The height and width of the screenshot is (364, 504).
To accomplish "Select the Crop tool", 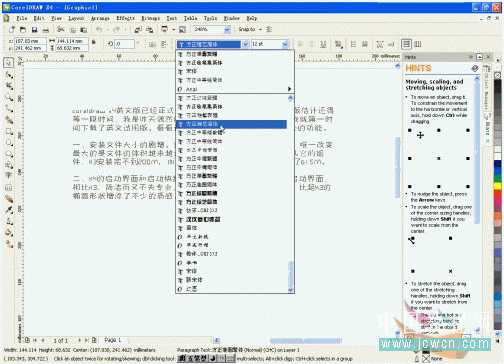I will tap(9, 86).
